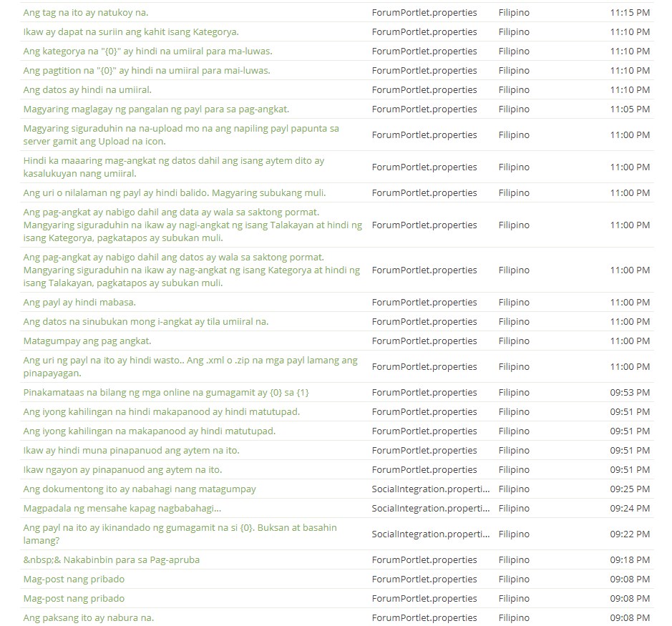
Task: Click the 09:24 PM timestamp
Action: coord(630,508)
